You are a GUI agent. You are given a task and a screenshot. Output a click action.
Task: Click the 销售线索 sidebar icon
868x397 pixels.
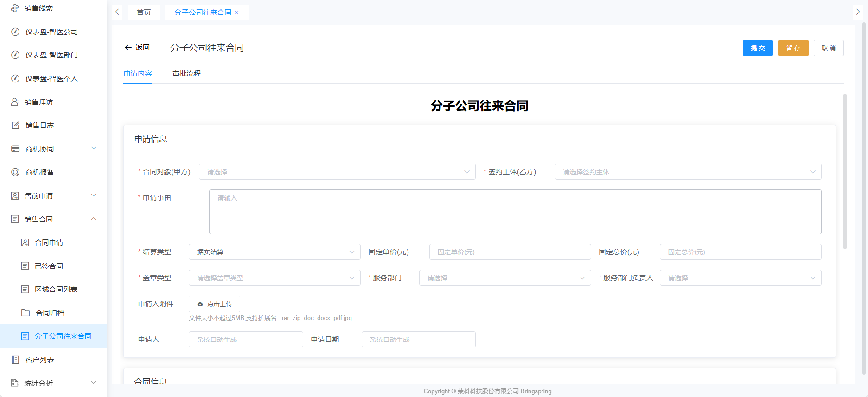pyautogui.click(x=15, y=8)
